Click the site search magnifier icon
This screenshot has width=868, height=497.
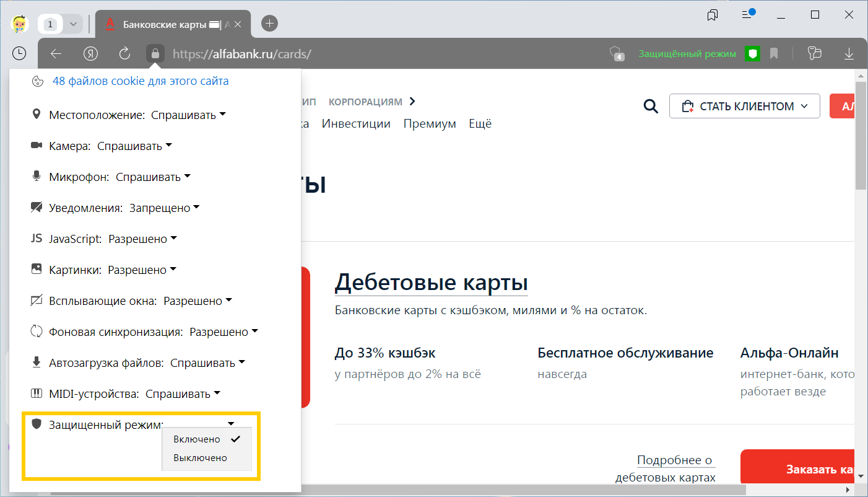pyautogui.click(x=651, y=107)
